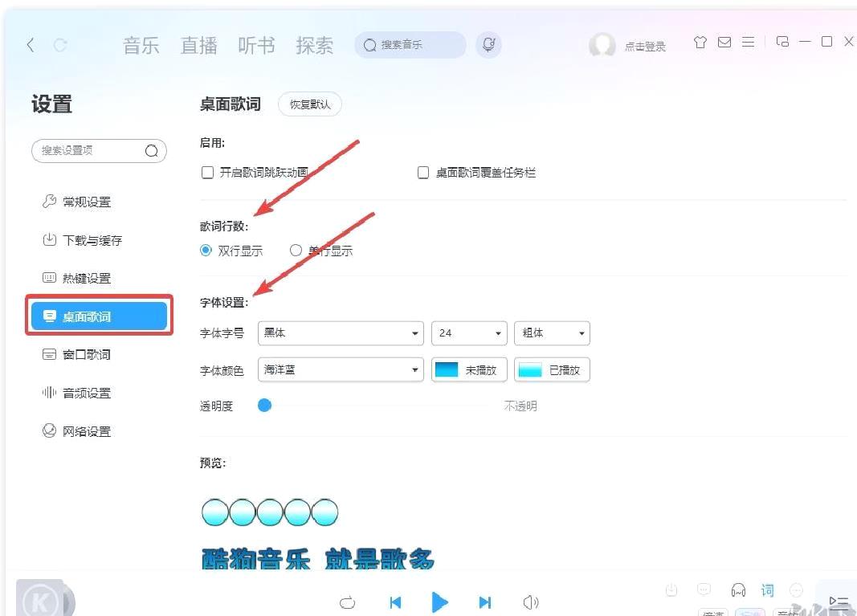Select 下载与缓存 in the sidebar
857x616 pixels.
click(x=82, y=240)
